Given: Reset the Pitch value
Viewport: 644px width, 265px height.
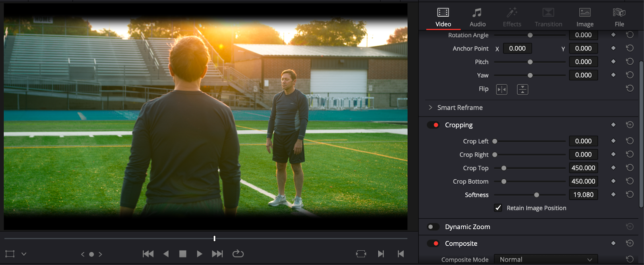Looking at the screenshot, I should pyautogui.click(x=630, y=62).
